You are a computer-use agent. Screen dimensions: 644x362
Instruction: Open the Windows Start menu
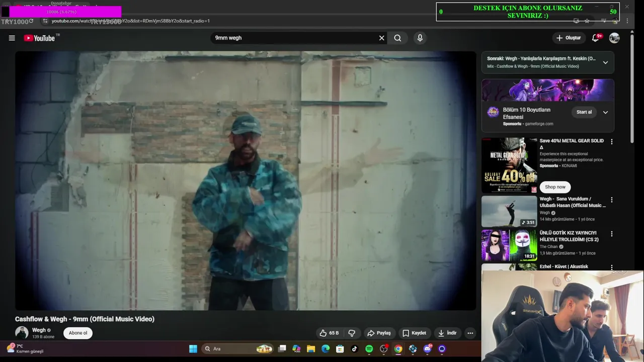point(193,349)
